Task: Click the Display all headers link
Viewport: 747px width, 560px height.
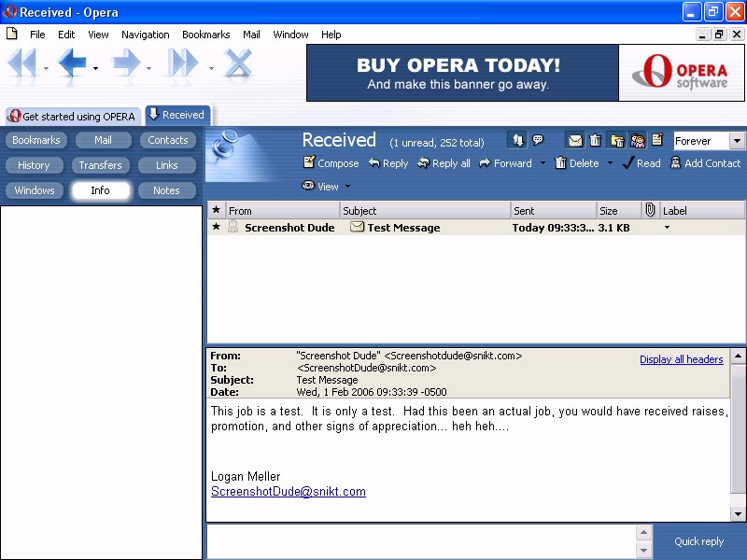Action: pos(682,359)
